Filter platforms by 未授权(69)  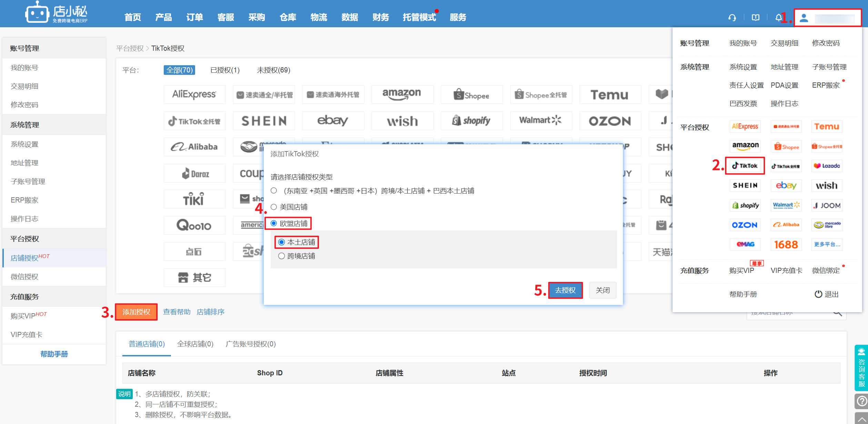[x=273, y=70]
